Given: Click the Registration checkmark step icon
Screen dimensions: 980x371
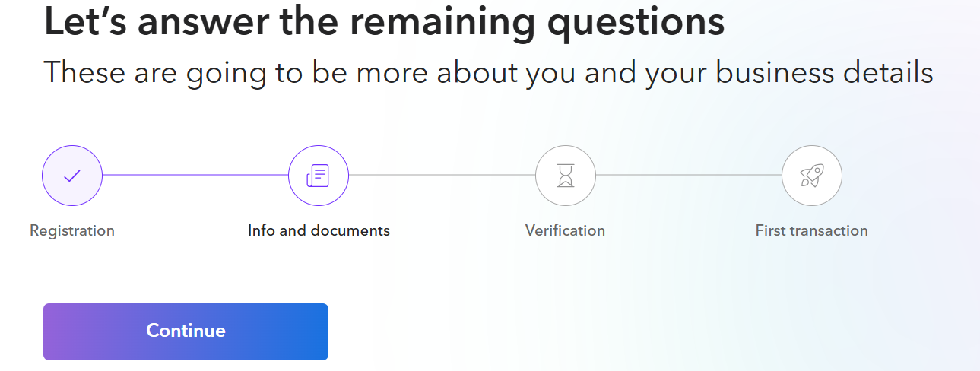Looking at the screenshot, I should pos(71,176).
